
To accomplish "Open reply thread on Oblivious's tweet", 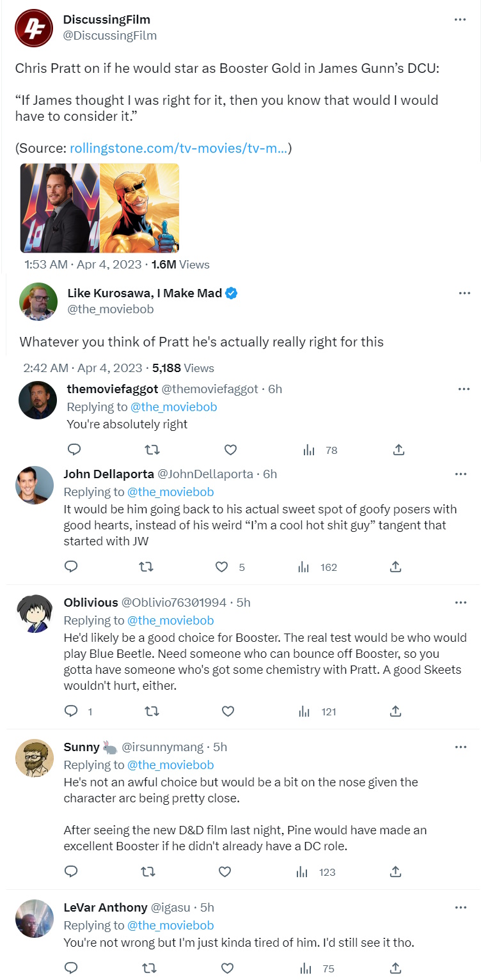I will click(72, 712).
